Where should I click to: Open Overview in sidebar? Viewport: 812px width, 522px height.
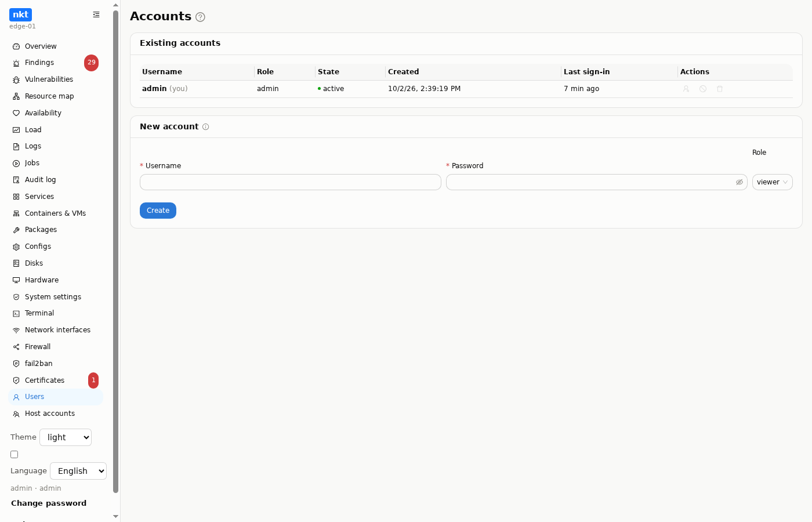coord(56,46)
